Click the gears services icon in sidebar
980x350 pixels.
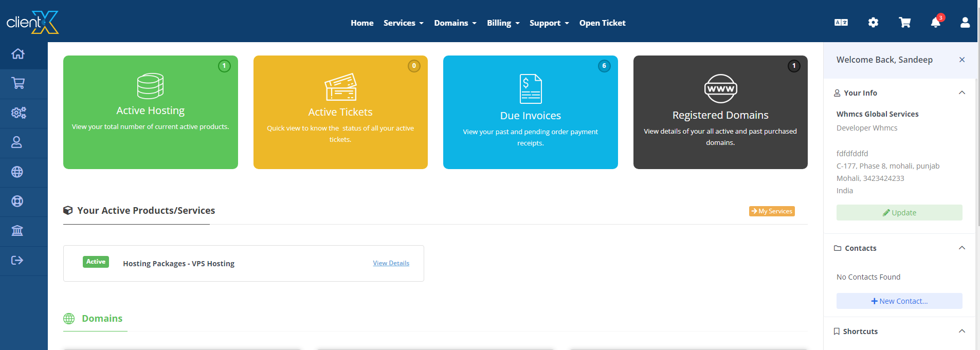pyautogui.click(x=19, y=113)
